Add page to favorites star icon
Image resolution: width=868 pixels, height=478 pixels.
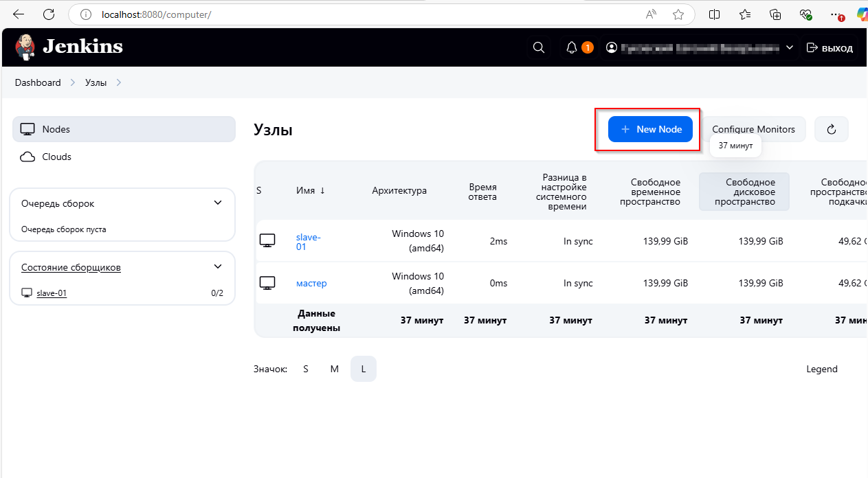tap(678, 14)
